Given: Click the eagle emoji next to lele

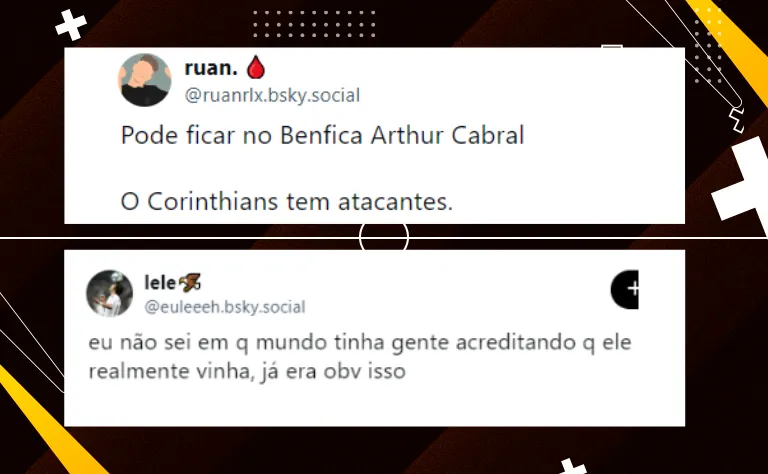Looking at the screenshot, I should point(190,283).
